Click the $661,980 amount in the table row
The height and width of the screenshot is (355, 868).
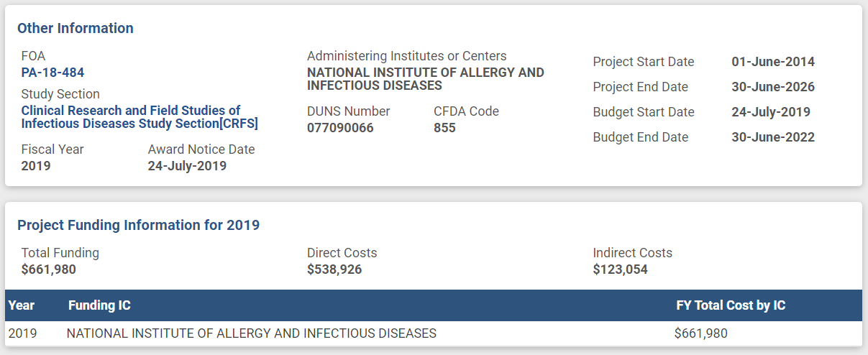click(700, 333)
